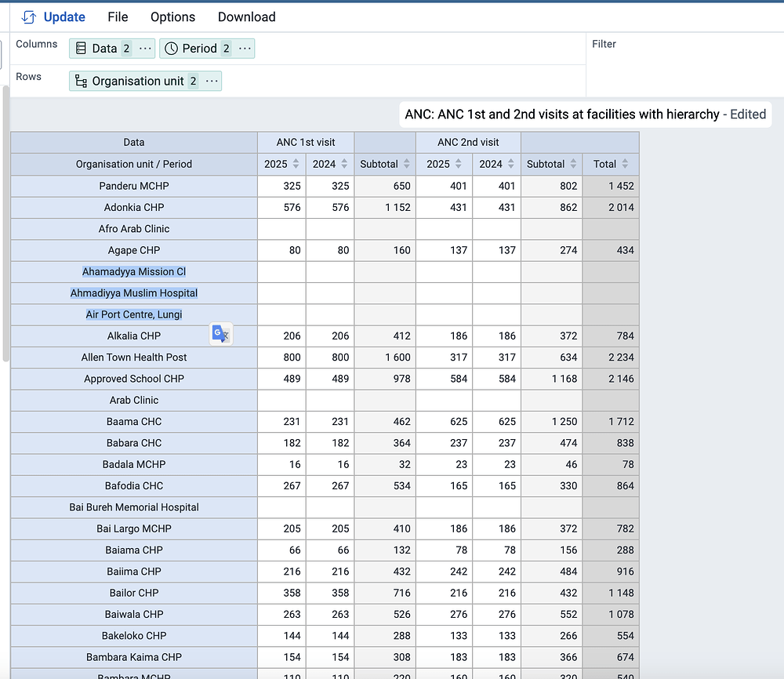
Task: Open the Organisation unit chip options menu
Action: [x=212, y=81]
